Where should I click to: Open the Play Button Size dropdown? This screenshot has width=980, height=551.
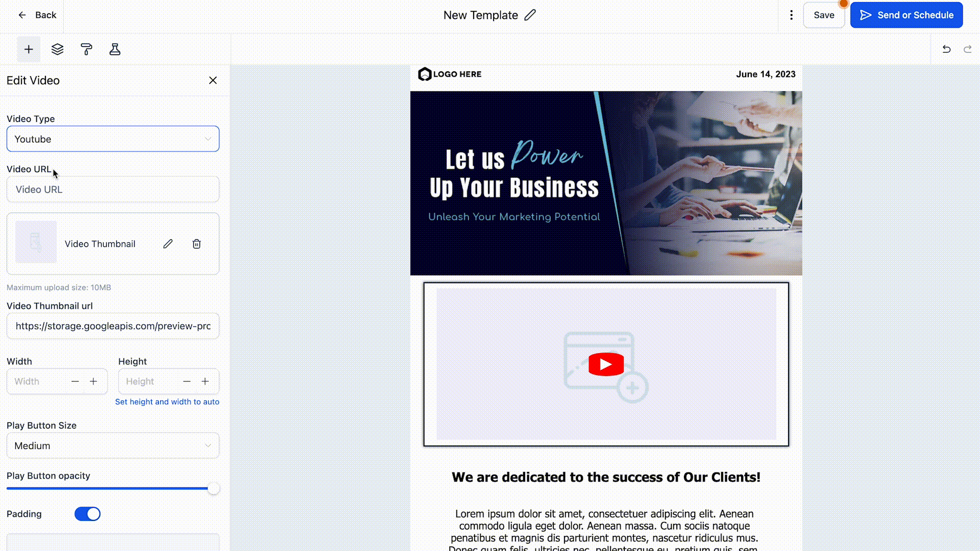[113, 445]
